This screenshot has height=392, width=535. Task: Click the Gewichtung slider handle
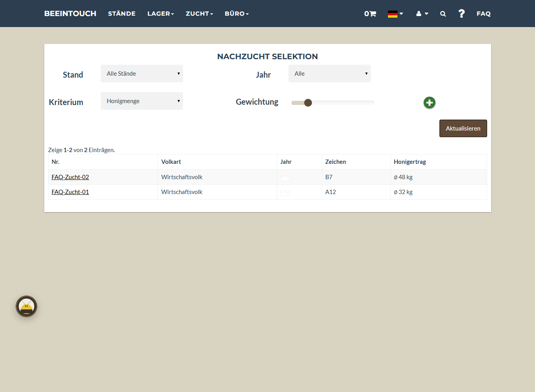pyautogui.click(x=308, y=103)
